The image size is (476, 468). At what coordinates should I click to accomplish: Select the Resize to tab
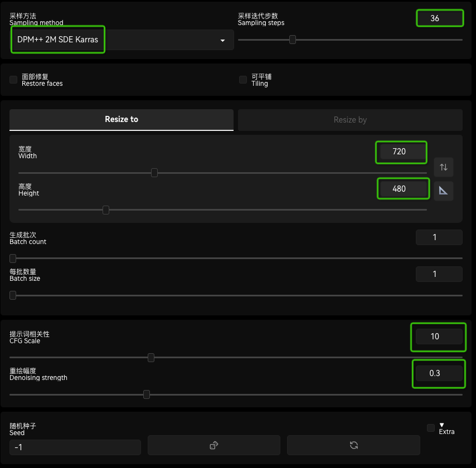pyautogui.click(x=122, y=120)
